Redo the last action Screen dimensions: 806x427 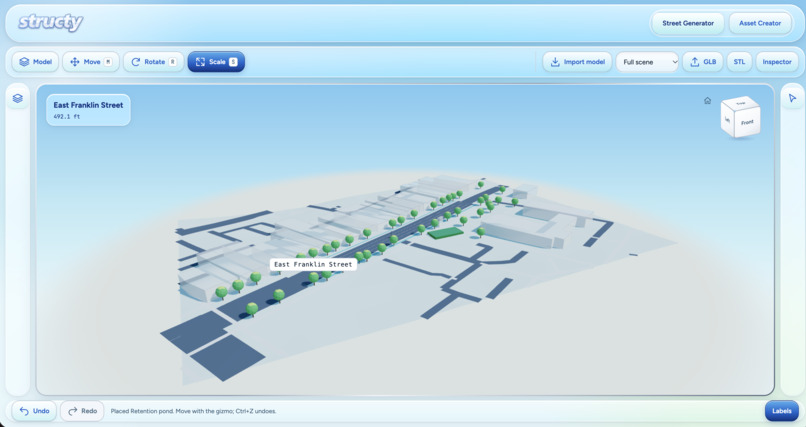pos(82,411)
